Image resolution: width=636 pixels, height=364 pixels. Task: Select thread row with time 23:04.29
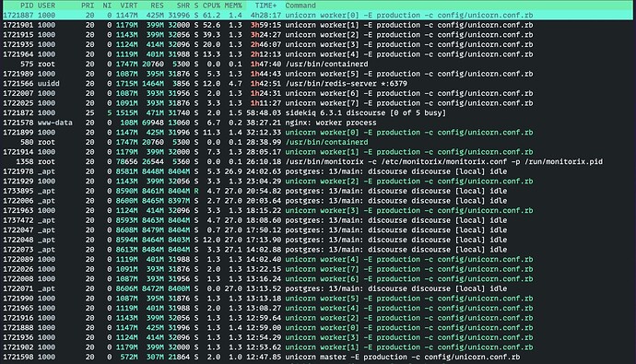pos(318,182)
